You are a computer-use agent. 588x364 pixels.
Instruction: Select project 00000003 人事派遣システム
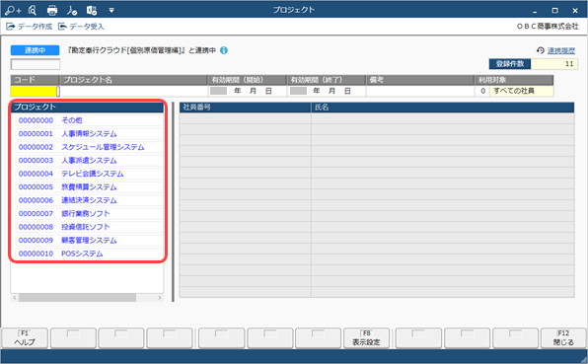[89, 161]
